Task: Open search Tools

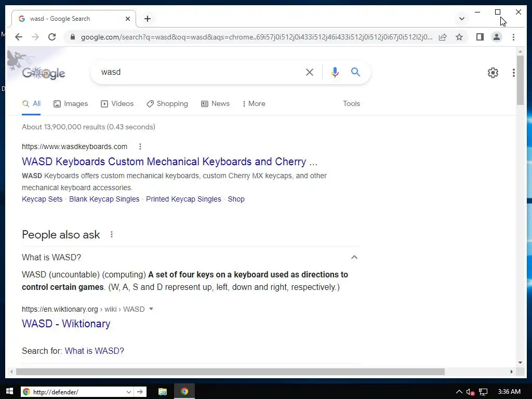Action: 351,104
